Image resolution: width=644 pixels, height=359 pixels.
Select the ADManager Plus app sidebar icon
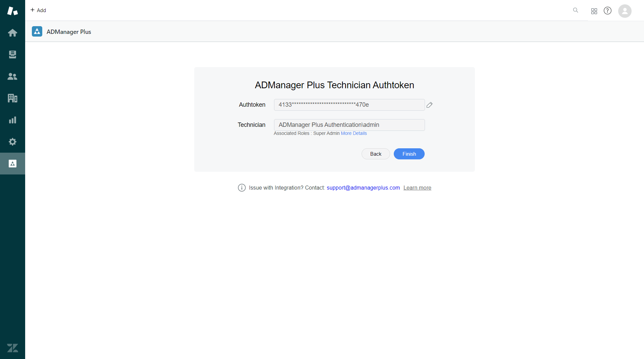coord(12,163)
